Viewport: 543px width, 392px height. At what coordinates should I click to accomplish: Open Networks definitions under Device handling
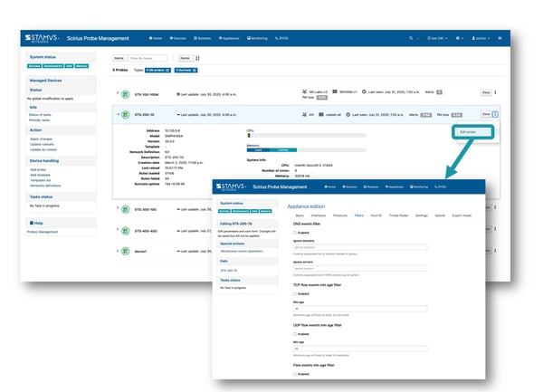[45, 186]
